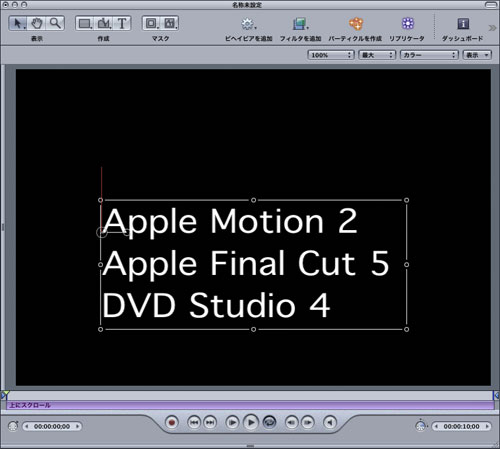500x449 pixels.
Task: Click the right-middle bounding box handle
Action: 406,265
